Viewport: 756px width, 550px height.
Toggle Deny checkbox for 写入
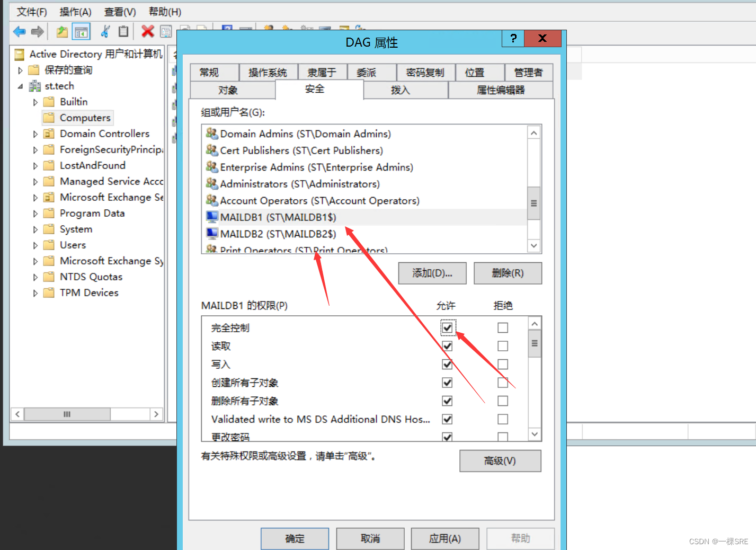503,365
